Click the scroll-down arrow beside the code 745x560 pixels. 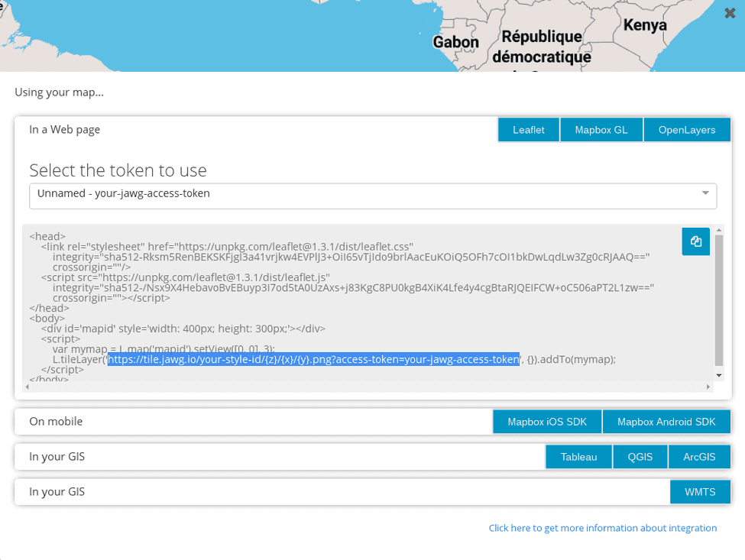pyautogui.click(x=718, y=376)
